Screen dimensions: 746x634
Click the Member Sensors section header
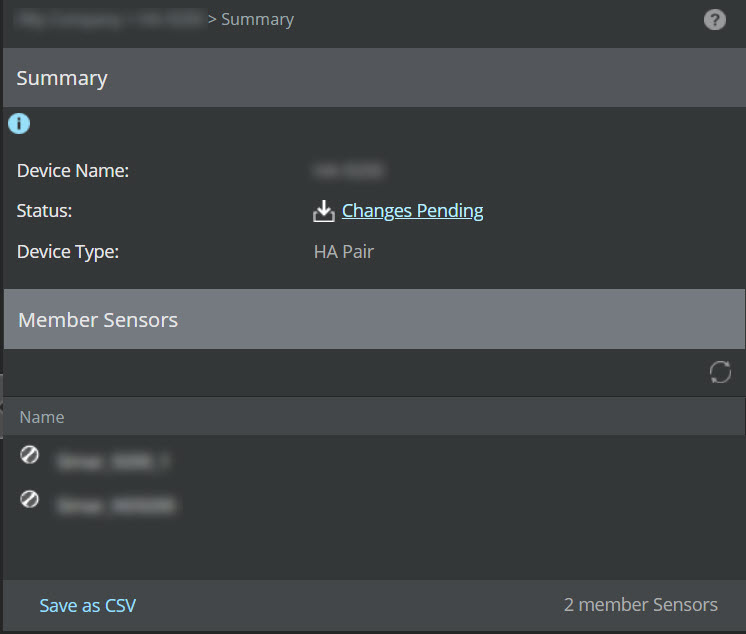tap(374, 319)
